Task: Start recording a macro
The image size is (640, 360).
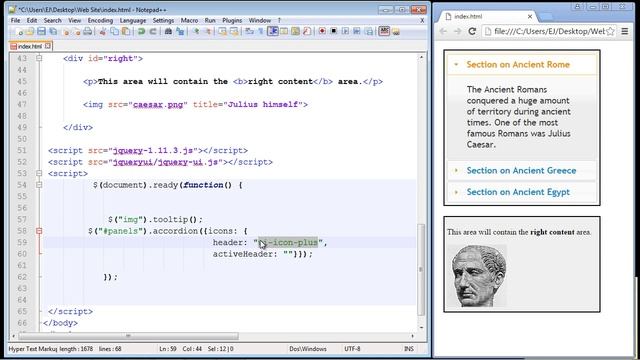Action: coord(322,31)
